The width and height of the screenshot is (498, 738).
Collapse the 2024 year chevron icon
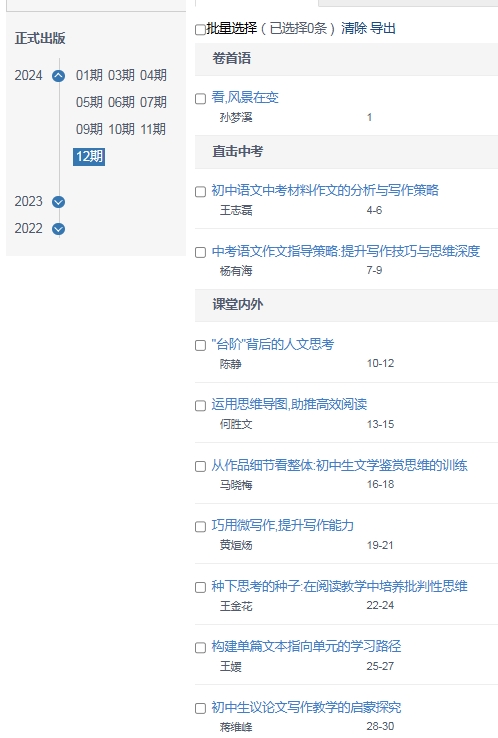[x=58, y=76]
